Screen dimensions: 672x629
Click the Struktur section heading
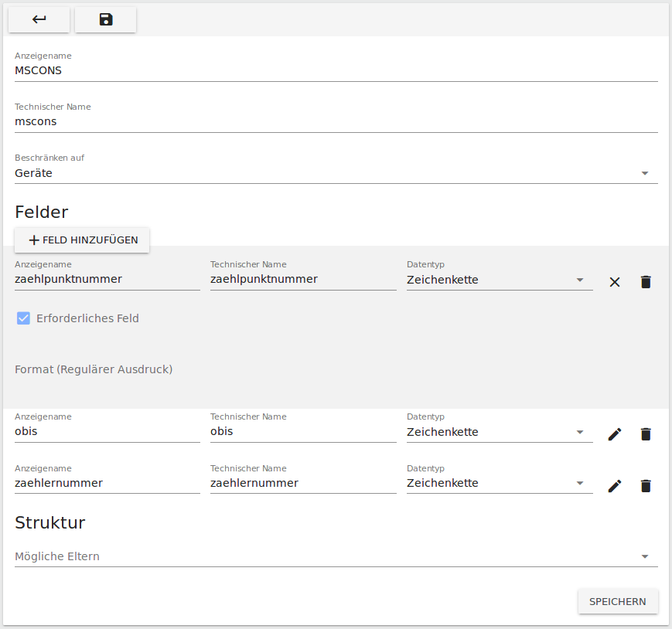[x=49, y=522]
